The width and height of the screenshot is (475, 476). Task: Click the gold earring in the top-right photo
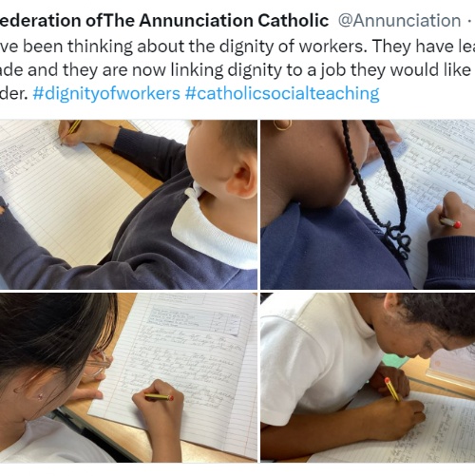[282, 125]
